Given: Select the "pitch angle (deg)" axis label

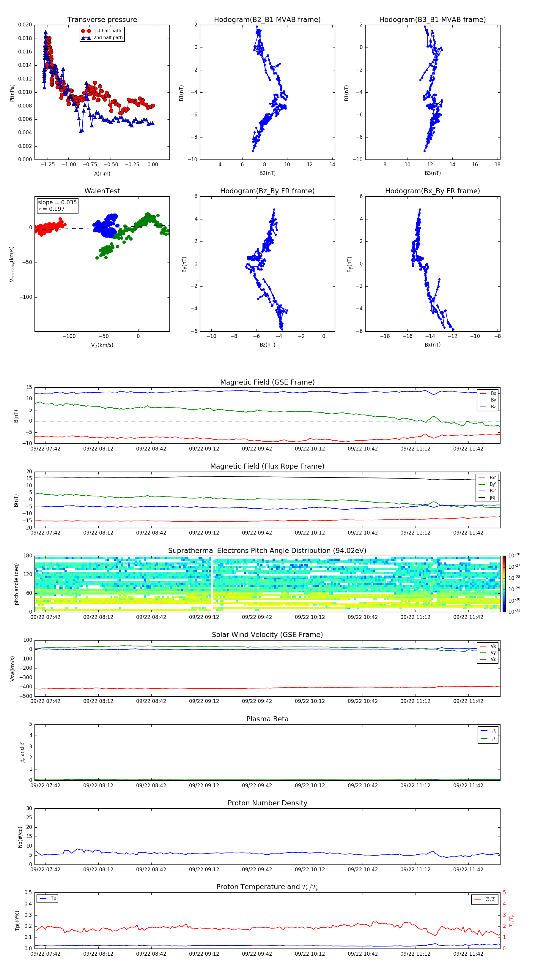Looking at the screenshot, I should click(16, 584).
